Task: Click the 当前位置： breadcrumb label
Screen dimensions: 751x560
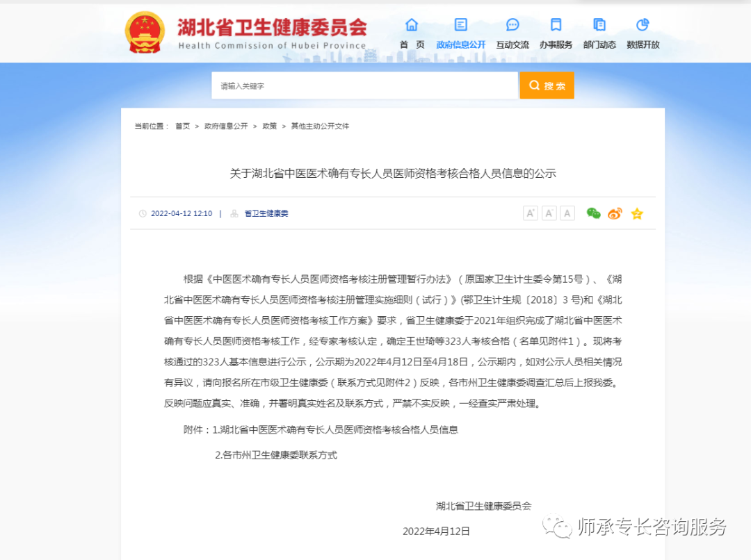Action: [152, 126]
